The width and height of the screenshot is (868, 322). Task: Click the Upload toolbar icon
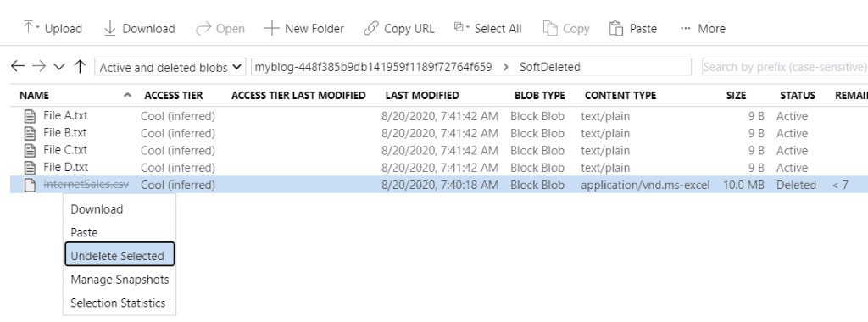point(28,28)
